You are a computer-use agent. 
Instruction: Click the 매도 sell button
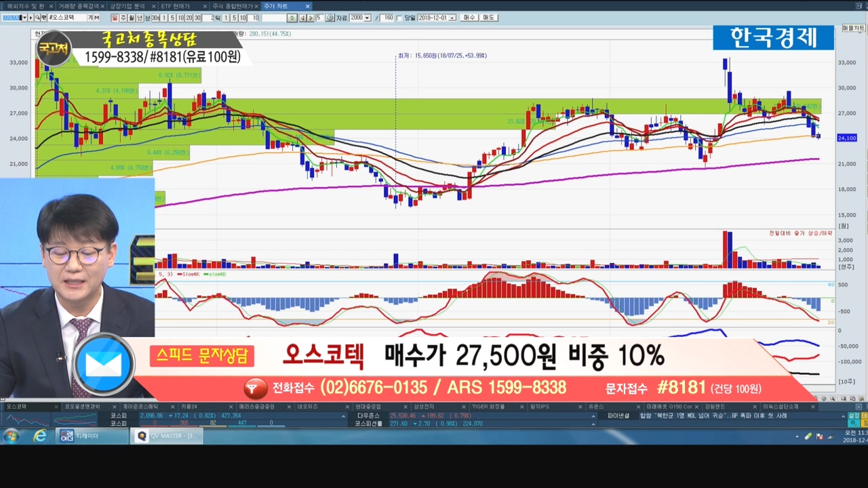coord(488,18)
